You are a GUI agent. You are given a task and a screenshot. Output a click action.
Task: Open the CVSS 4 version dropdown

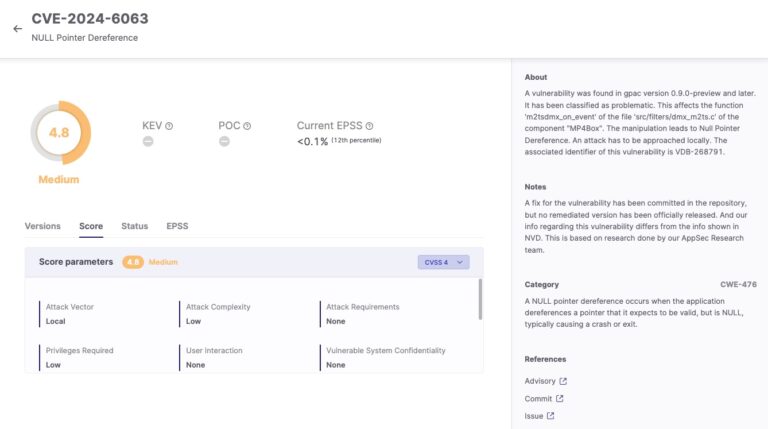pos(443,262)
